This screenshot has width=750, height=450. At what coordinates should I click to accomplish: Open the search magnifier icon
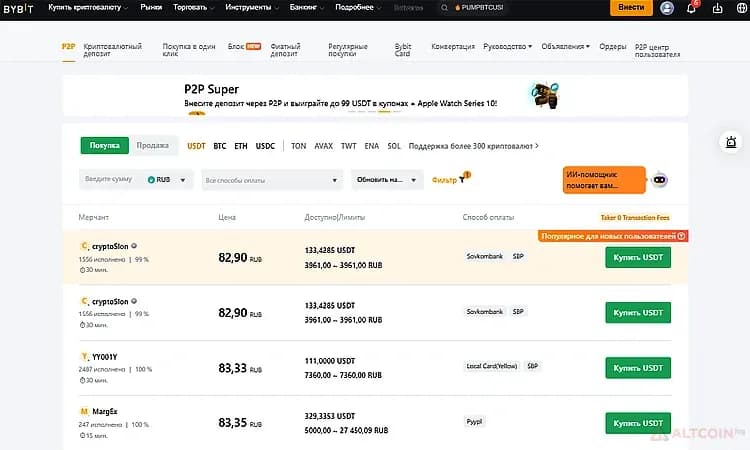click(x=444, y=8)
